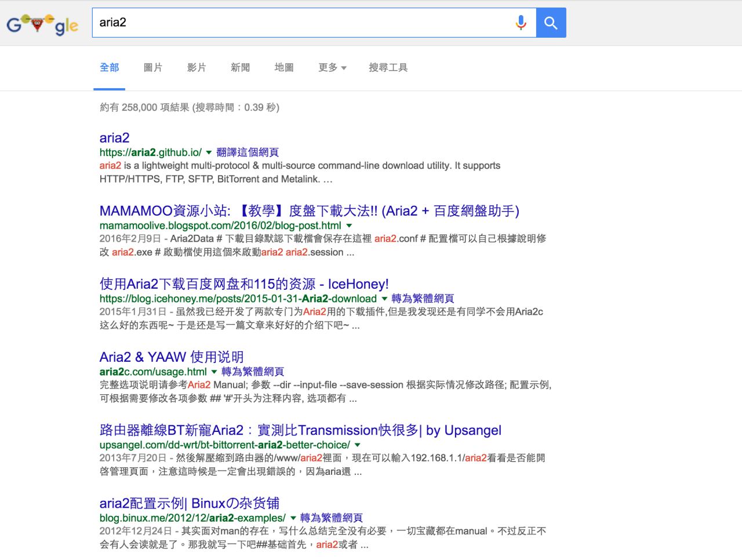
Task: Click the Google doodle logo
Action: (x=42, y=24)
